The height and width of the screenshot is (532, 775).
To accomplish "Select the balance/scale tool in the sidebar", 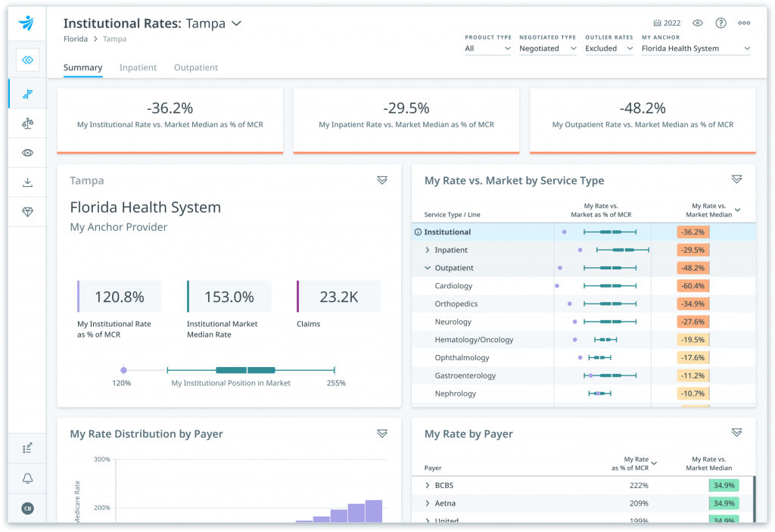I will 28,123.
